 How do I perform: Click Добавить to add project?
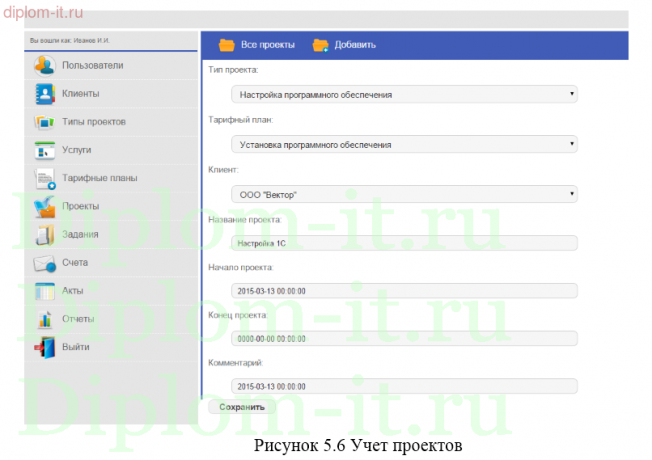point(355,45)
